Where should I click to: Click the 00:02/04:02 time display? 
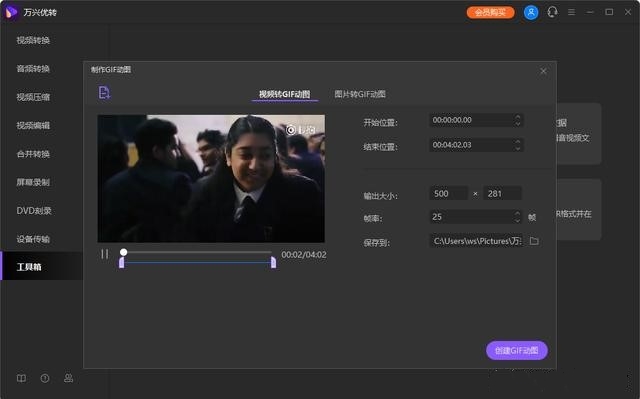[304, 255]
